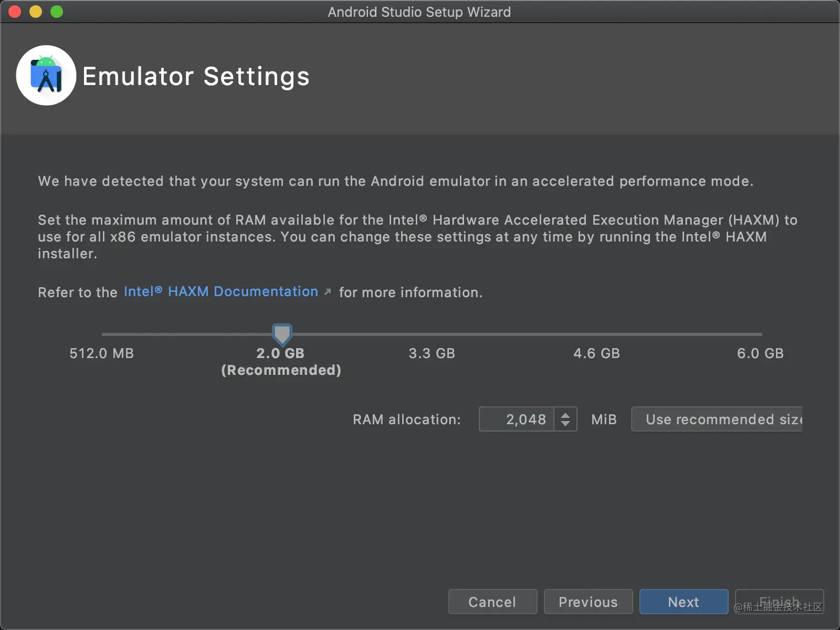Open the Intel HAXM Documentation link
The width and height of the screenshot is (840, 630).
coord(221,292)
